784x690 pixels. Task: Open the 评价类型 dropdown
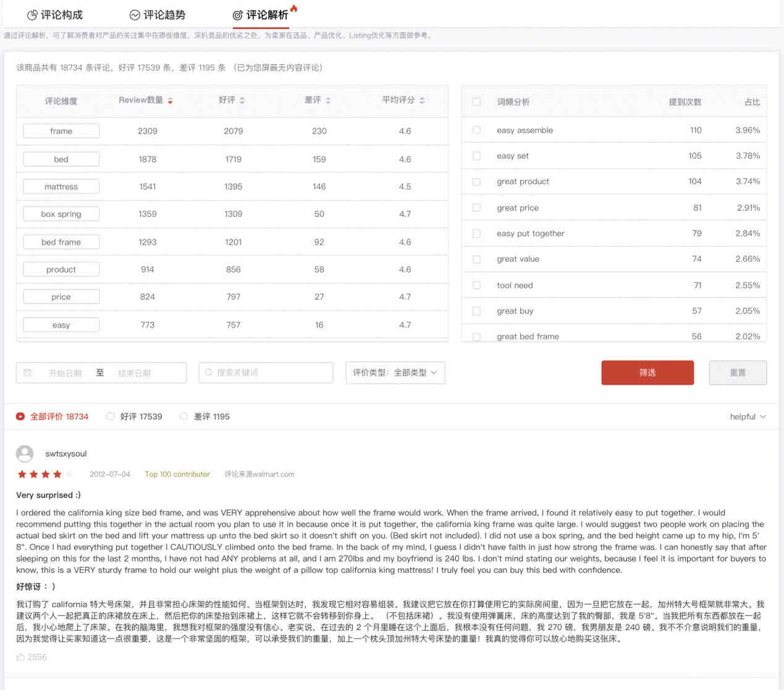395,372
